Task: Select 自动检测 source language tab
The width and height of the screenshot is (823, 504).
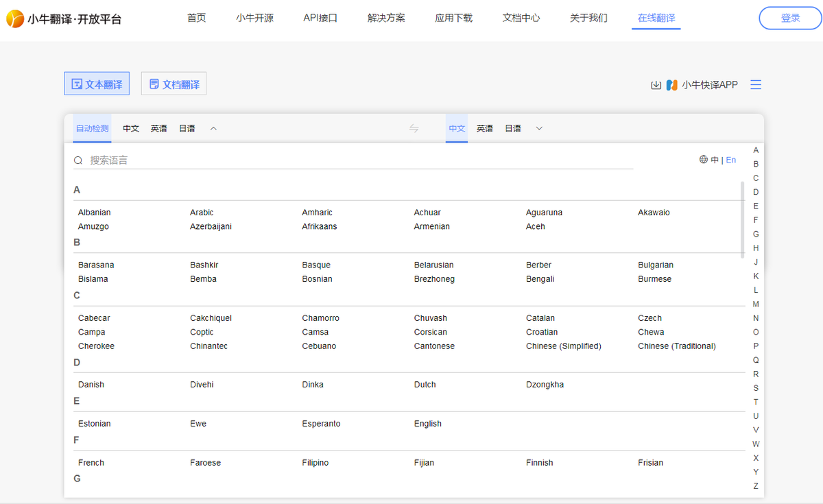Action: pyautogui.click(x=92, y=128)
